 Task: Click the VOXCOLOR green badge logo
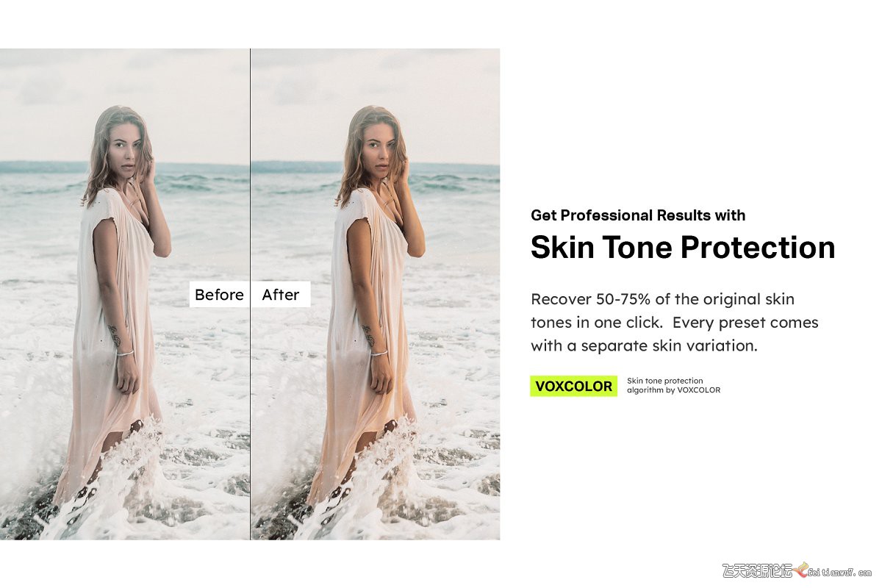[x=573, y=386]
